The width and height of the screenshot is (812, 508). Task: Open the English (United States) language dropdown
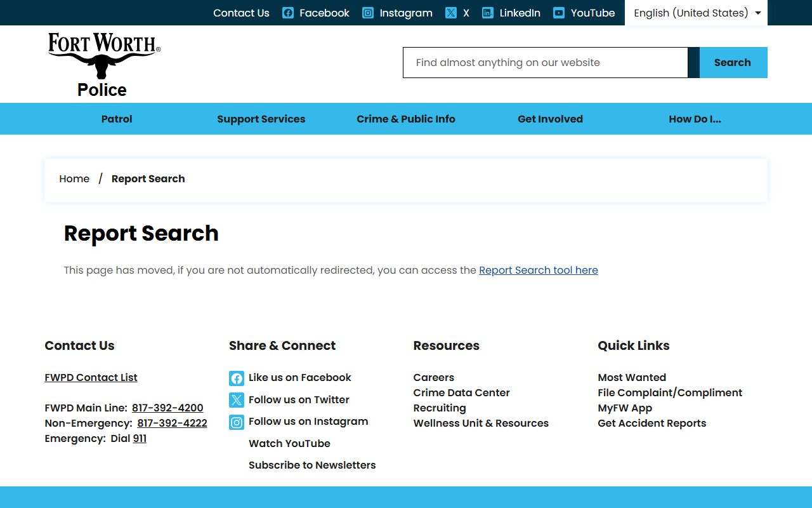click(696, 13)
